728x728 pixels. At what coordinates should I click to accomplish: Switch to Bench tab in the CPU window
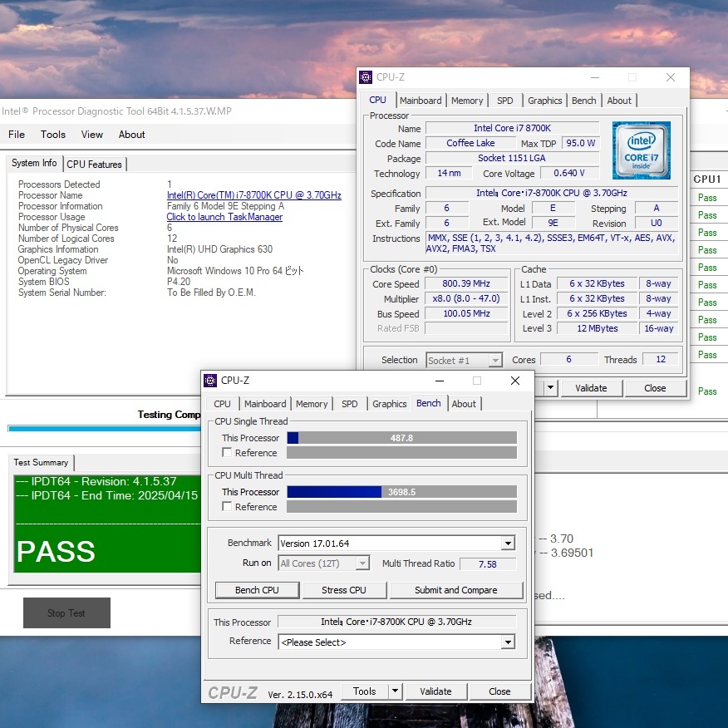(x=583, y=101)
